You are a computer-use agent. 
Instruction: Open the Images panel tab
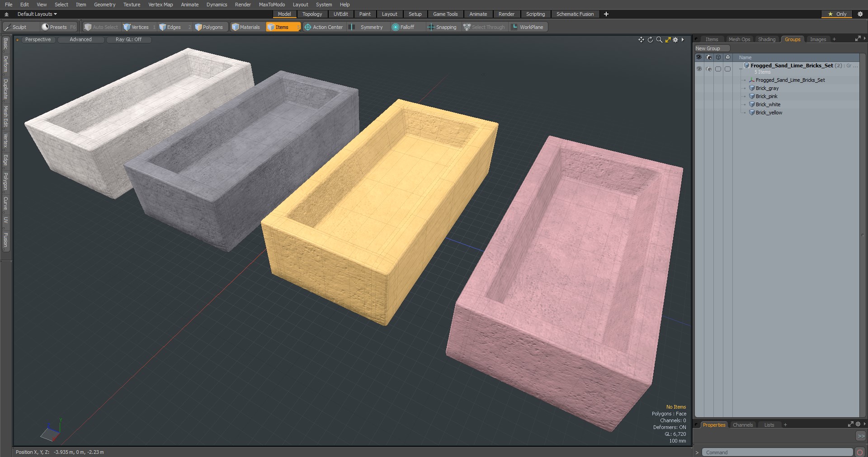click(818, 40)
